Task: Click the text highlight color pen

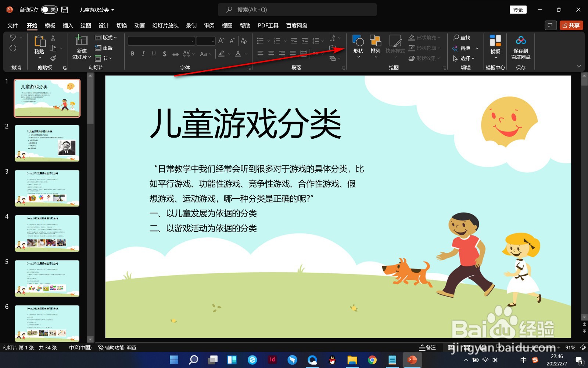Action: click(x=221, y=54)
